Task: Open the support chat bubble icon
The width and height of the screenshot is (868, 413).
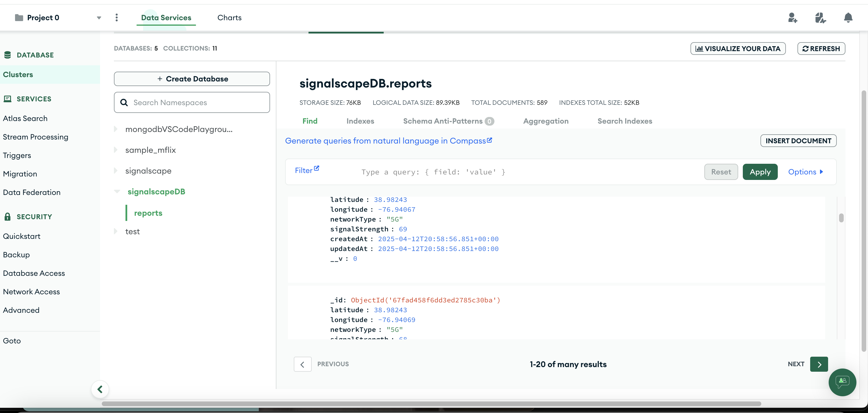Action: (x=842, y=382)
